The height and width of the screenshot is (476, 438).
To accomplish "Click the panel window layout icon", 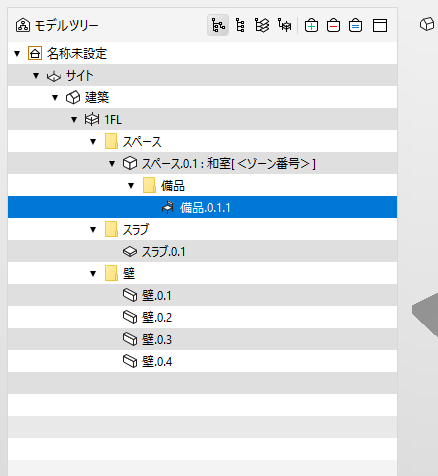I will pos(380,25).
